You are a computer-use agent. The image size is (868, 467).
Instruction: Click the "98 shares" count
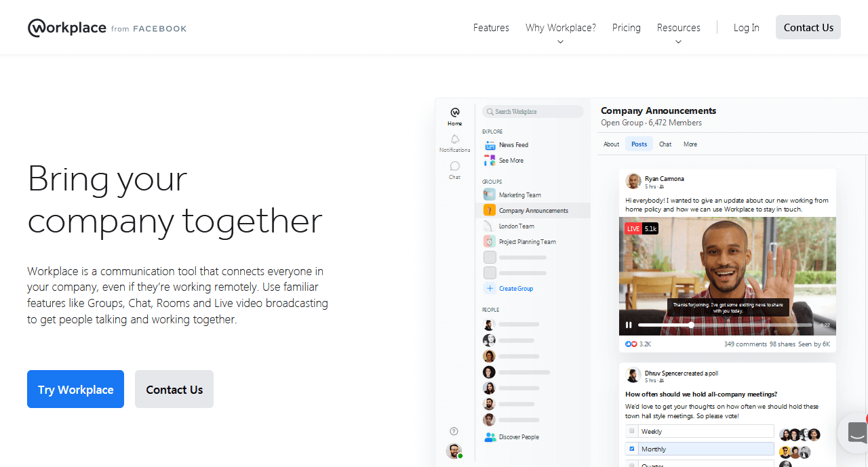click(783, 344)
